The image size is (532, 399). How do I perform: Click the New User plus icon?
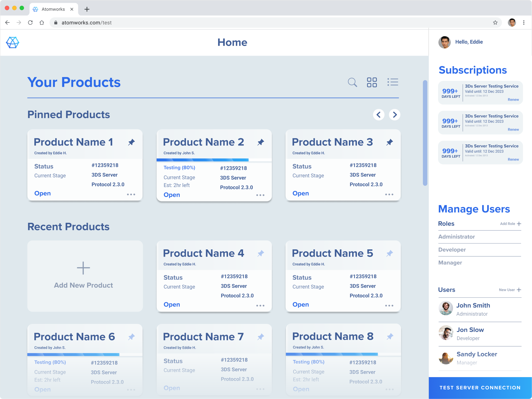pyautogui.click(x=519, y=290)
